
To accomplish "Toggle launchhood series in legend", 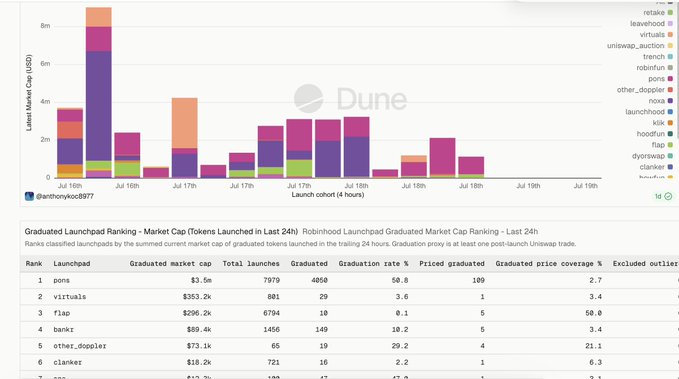I will [x=649, y=112].
